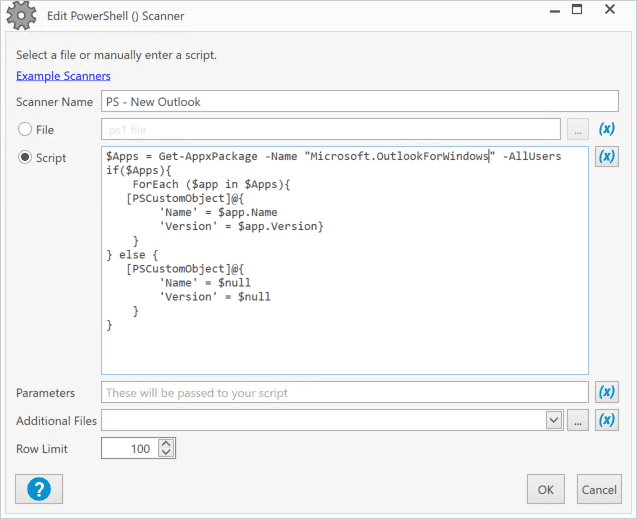
Task: Click into the Parameters input field
Action: click(344, 392)
